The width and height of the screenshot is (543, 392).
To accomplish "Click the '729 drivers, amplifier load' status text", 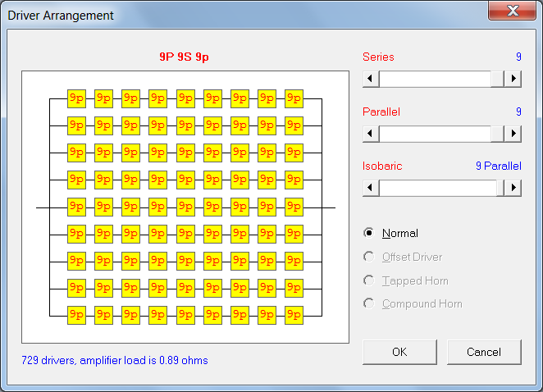I will 115,361.
